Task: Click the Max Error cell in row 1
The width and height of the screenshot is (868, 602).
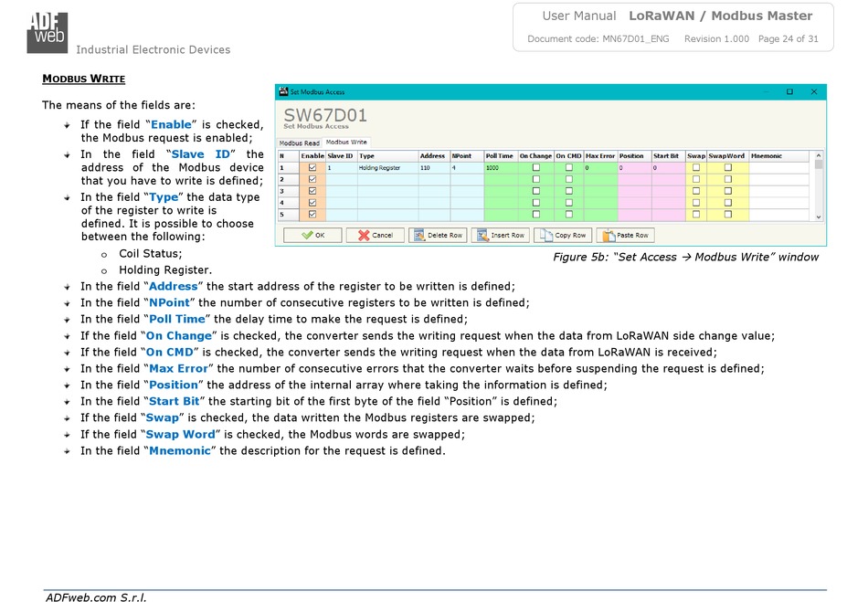Action: (x=600, y=168)
